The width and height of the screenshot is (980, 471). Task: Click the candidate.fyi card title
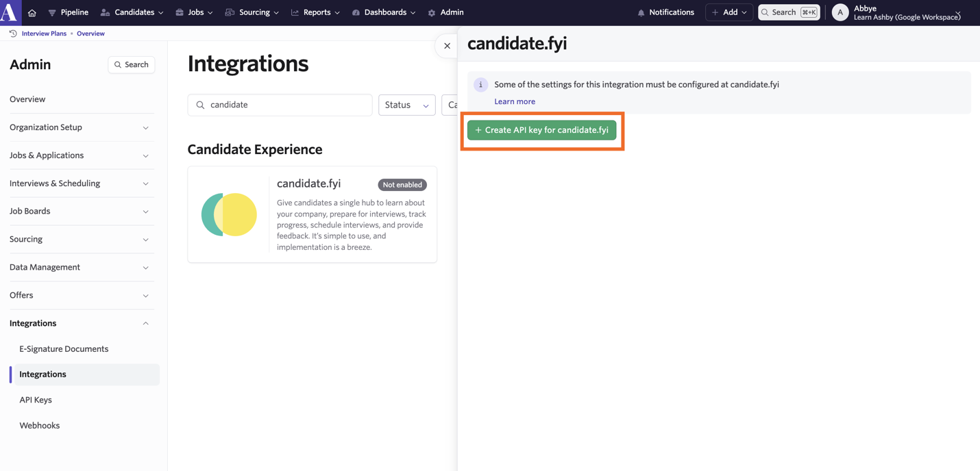tap(308, 183)
